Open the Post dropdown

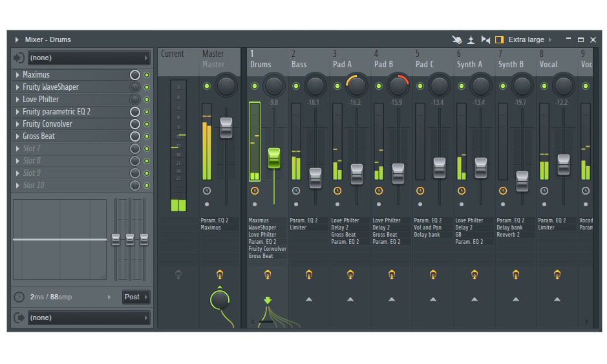point(136,297)
